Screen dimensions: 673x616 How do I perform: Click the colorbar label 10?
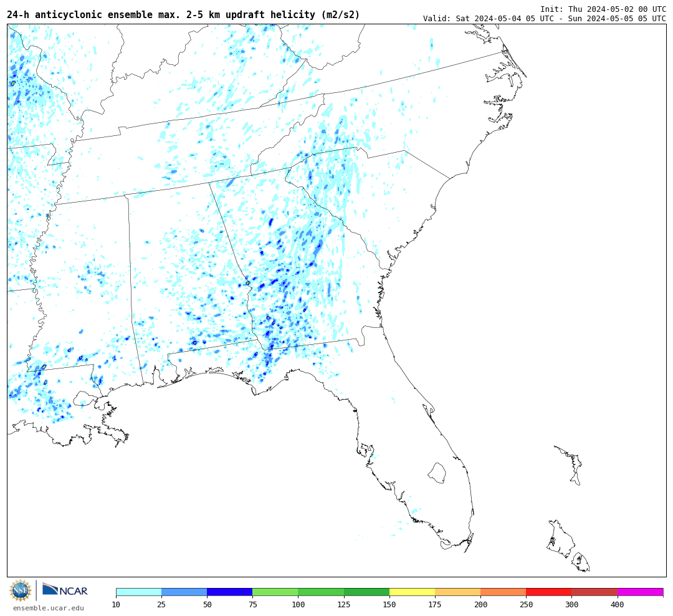(116, 604)
